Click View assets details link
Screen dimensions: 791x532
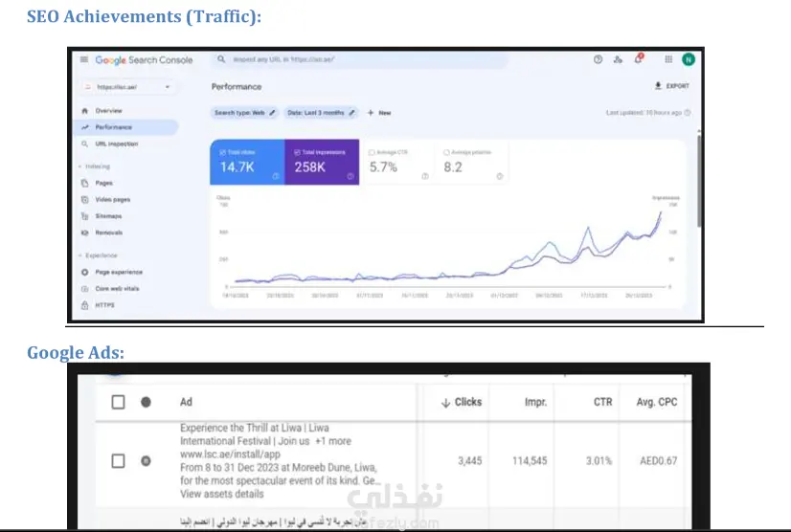point(222,494)
